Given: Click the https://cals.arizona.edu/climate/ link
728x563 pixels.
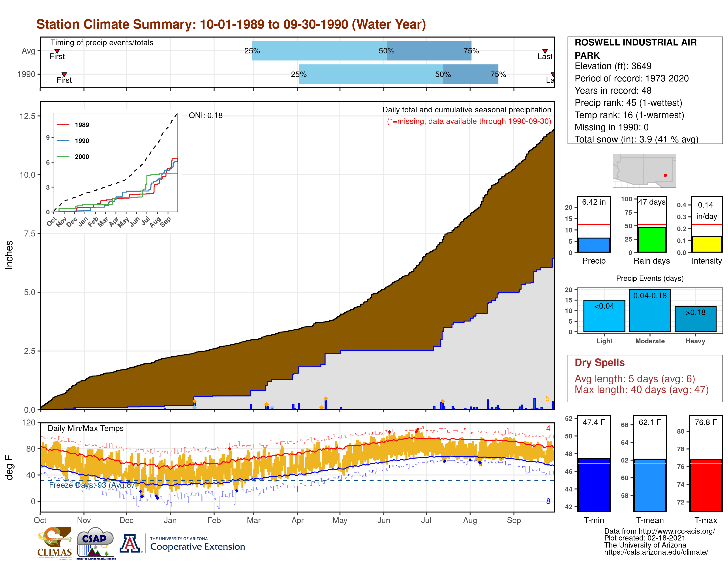Looking at the screenshot, I should [656, 552].
